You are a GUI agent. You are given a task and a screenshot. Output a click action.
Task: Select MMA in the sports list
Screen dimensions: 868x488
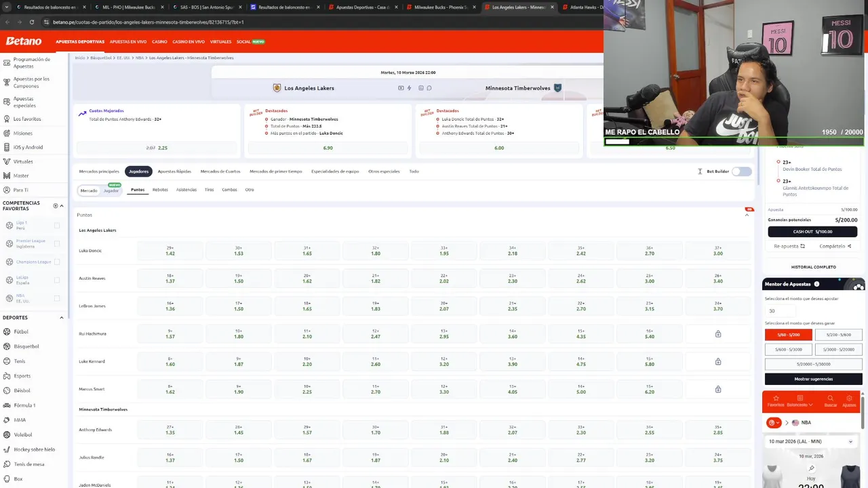20,420
